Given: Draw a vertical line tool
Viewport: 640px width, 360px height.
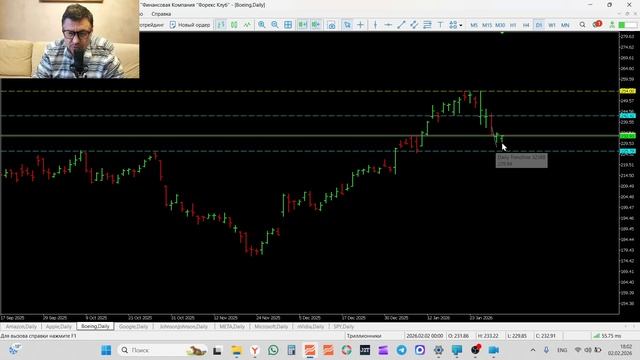Looking at the screenshot, I should tap(375, 25).
